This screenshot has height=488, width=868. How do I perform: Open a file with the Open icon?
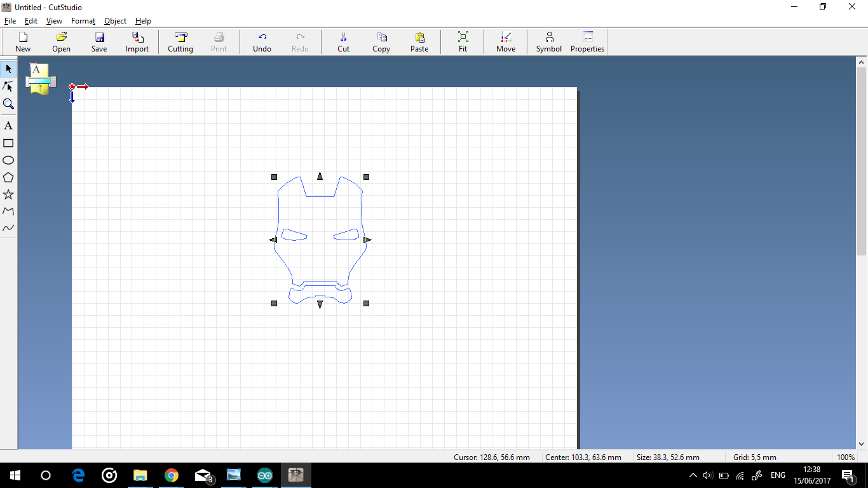pyautogui.click(x=61, y=42)
